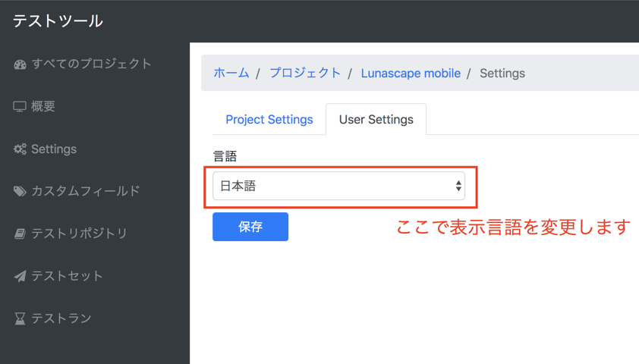Image resolution: width=639 pixels, height=364 pixels.
Task: Open テストラン in the sidebar
Action: coord(61,318)
